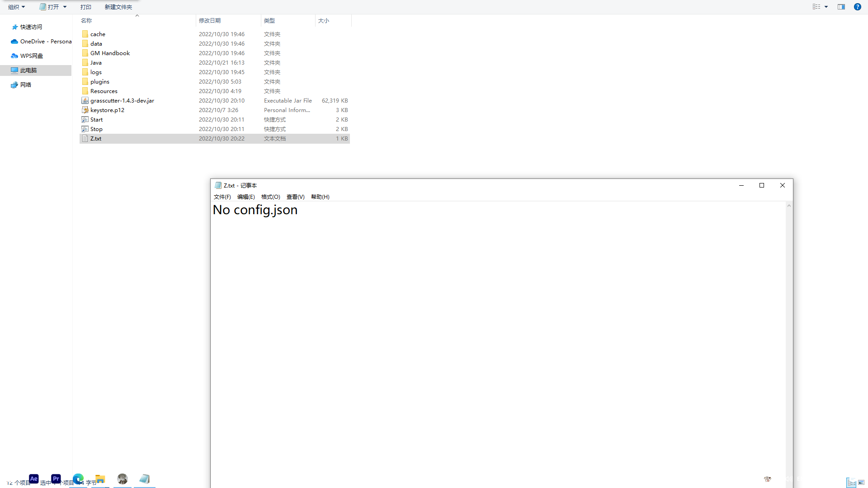
Task: Open the change view options dropdown
Action: click(826, 7)
